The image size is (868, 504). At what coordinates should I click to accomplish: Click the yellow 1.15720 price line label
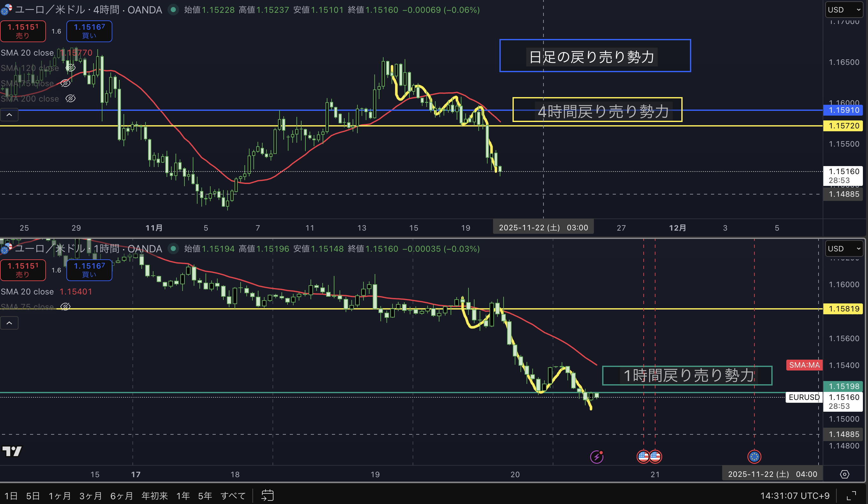click(843, 126)
